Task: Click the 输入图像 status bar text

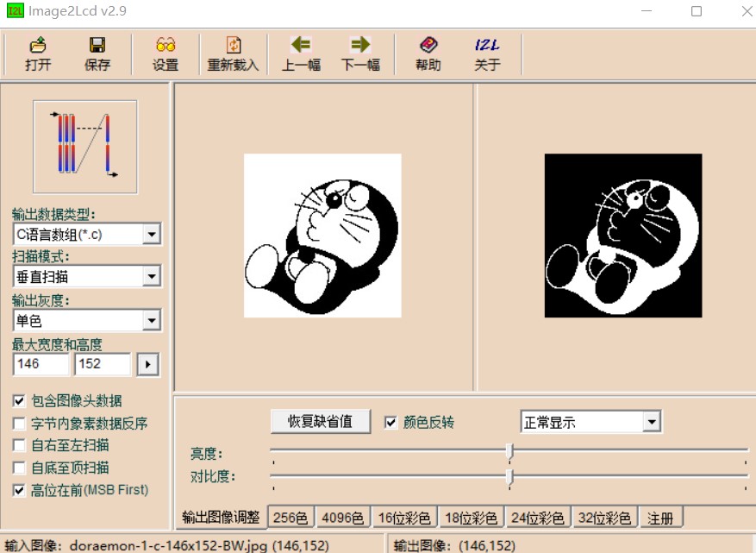Action: (167, 546)
